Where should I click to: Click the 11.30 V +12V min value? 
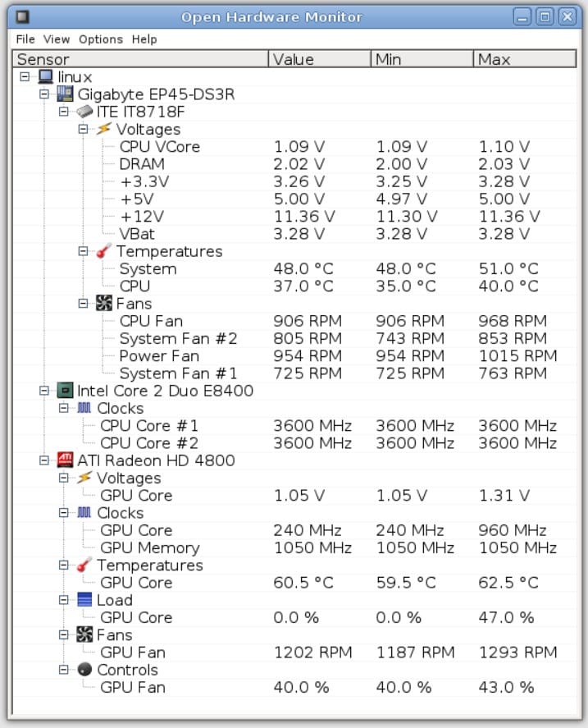[x=407, y=217]
